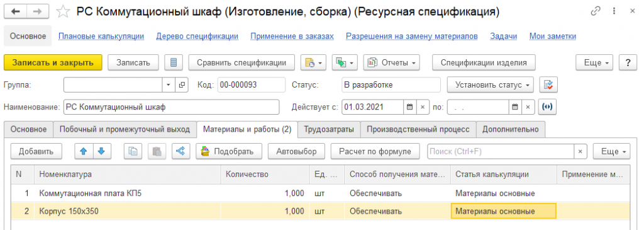Viewport: 644px width, 230px height.
Task: Click the Поиск (Ctrl+F) search field
Action: [x=500, y=151]
